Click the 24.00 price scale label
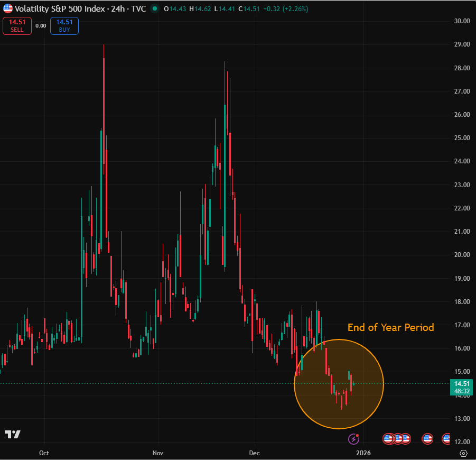Viewport: 476px width, 460px height. coord(462,161)
